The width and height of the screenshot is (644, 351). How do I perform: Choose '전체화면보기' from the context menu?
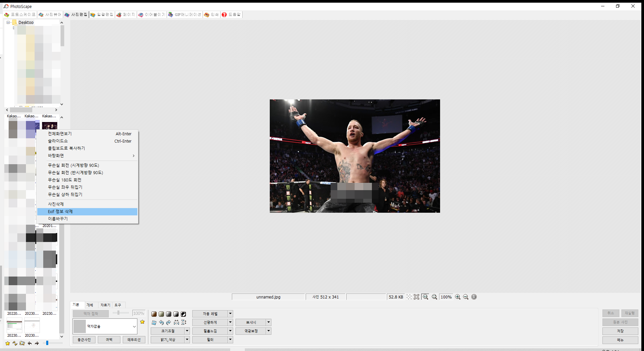pyautogui.click(x=87, y=134)
